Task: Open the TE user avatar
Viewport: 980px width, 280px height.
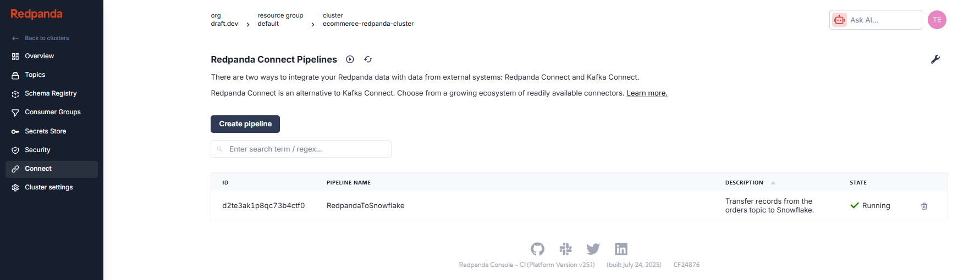Action: point(937,20)
